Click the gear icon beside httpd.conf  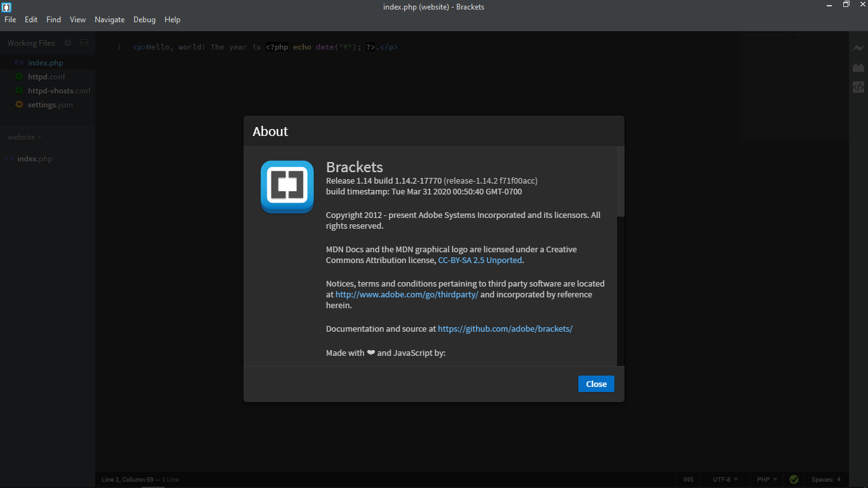(19, 77)
